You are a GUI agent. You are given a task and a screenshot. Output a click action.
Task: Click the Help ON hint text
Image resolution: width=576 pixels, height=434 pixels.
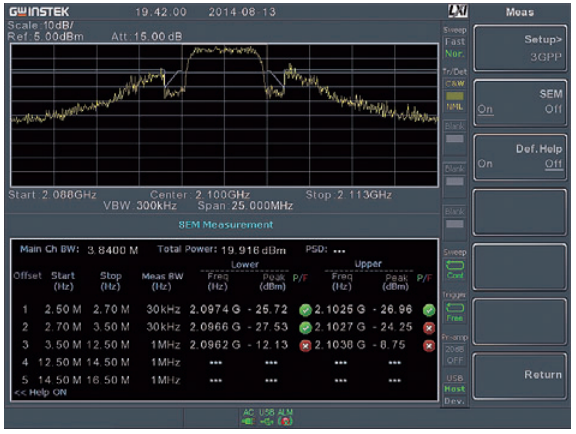click(40, 392)
